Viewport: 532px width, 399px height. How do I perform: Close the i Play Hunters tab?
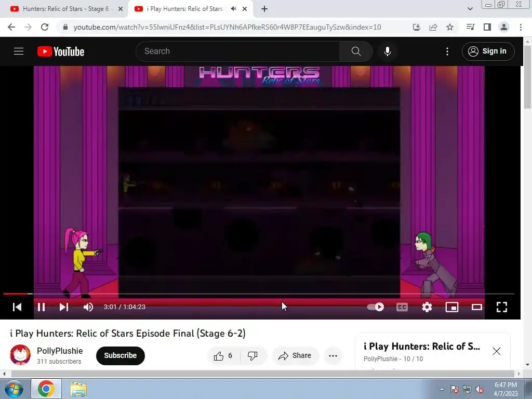(x=245, y=9)
